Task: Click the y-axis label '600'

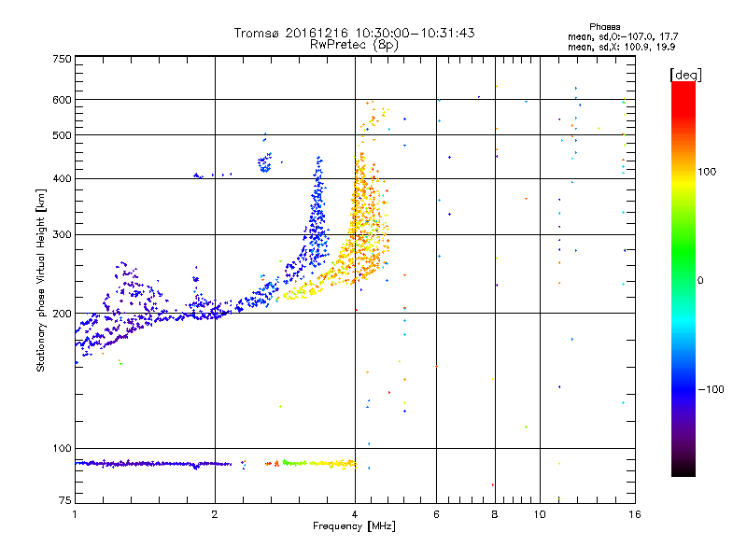Action: tap(62, 100)
